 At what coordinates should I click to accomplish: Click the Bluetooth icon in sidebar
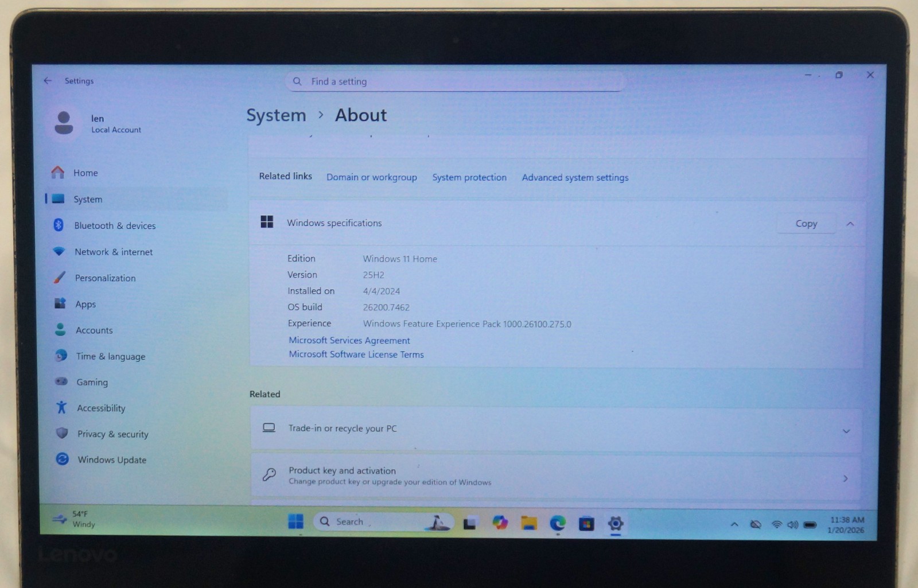pyautogui.click(x=59, y=225)
